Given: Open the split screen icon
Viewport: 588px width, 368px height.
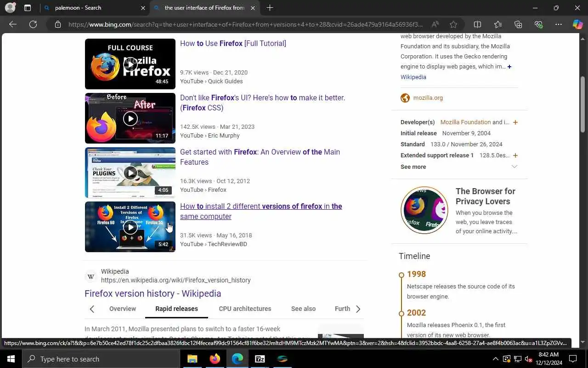Looking at the screenshot, I should (477, 24).
